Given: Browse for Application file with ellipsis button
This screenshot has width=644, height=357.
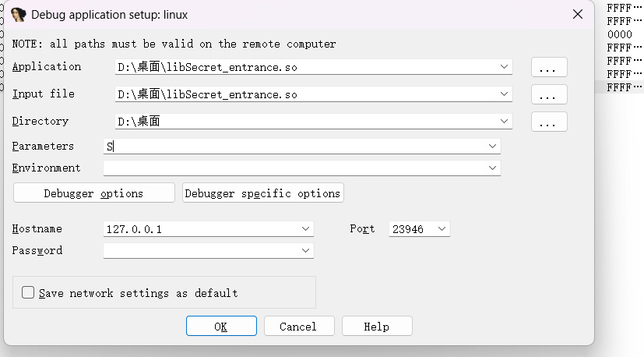Looking at the screenshot, I should click(x=549, y=68).
